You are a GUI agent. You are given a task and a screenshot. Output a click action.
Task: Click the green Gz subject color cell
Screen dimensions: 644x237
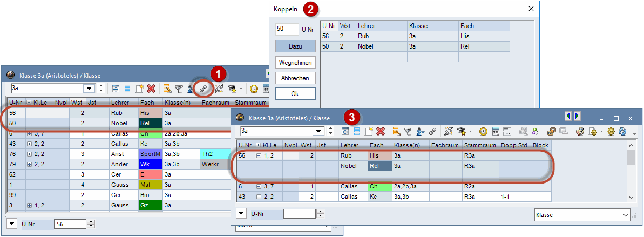pyautogui.click(x=150, y=205)
